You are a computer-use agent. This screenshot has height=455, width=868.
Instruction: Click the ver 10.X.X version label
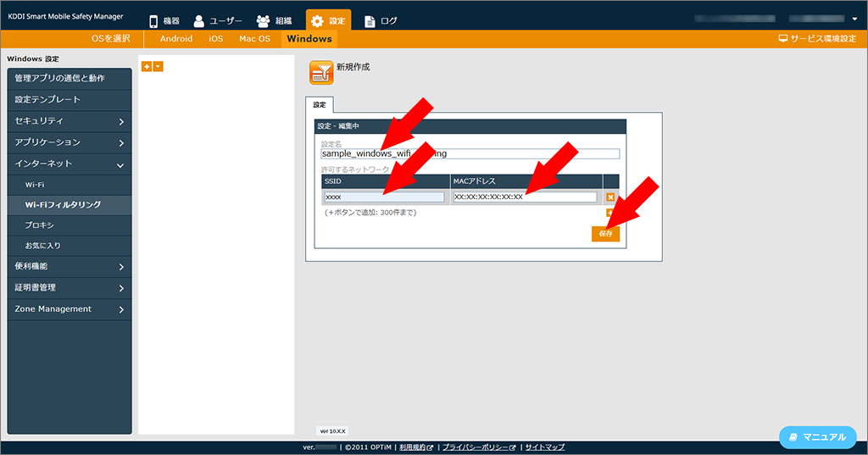point(332,431)
